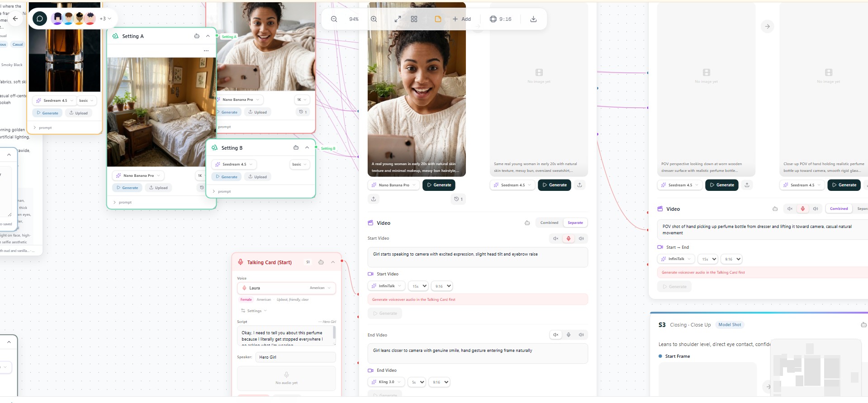This screenshot has width=868, height=403.
Task: Open the 9:16 aspect ratio toolbar option
Action: pos(501,19)
